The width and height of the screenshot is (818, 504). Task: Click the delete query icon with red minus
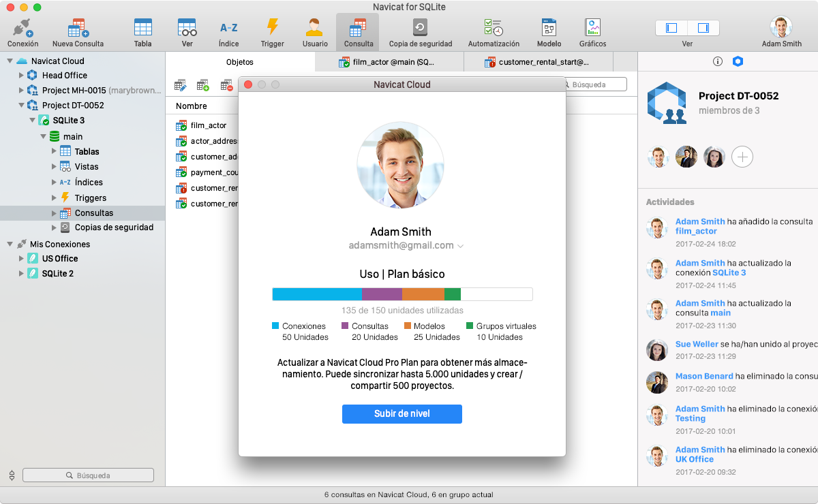click(226, 85)
